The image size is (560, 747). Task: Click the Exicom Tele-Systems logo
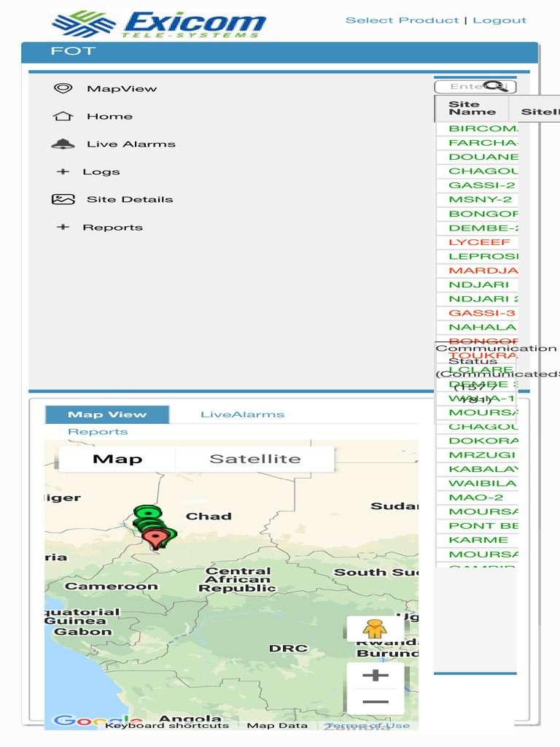[x=158, y=24]
